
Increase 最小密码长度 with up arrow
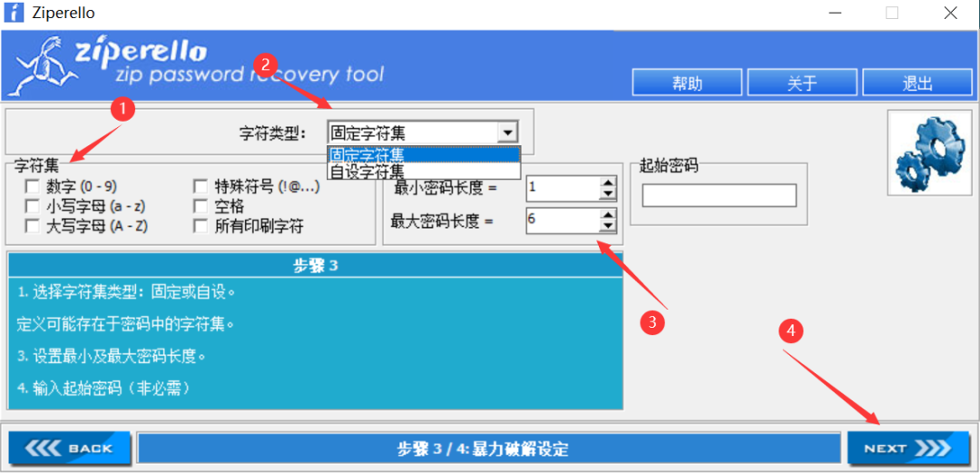point(608,182)
